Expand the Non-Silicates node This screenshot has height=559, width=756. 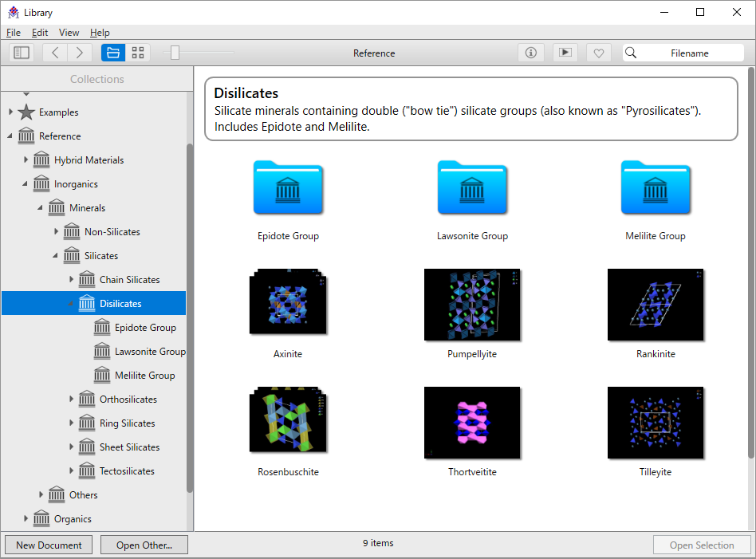pos(56,231)
